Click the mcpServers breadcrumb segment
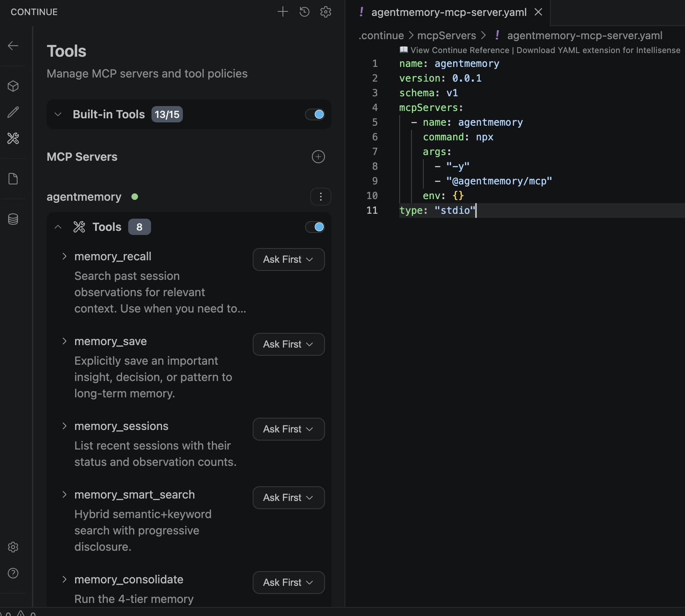The height and width of the screenshot is (616, 685). pyautogui.click(x=447, y=35)
